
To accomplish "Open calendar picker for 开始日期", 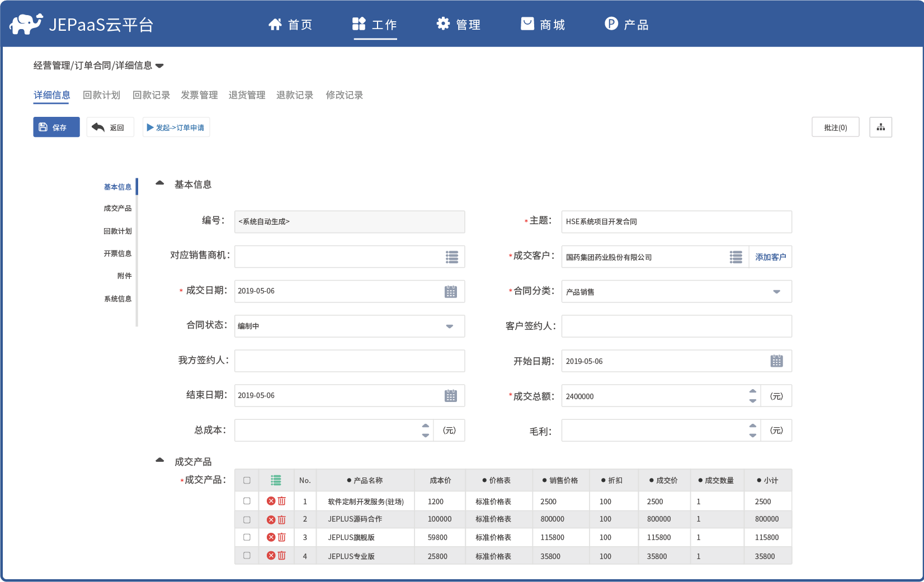I will point(776,361).
